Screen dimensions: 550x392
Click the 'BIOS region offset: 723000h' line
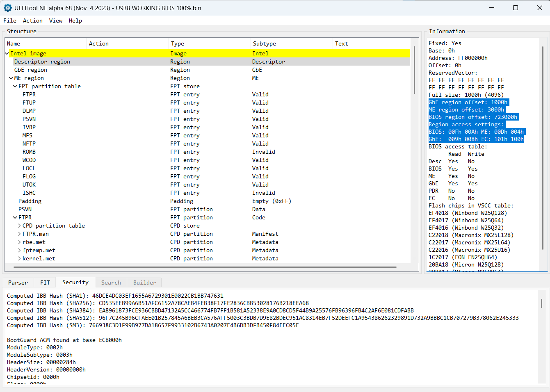pyautogui.click(x=473, y=117)
